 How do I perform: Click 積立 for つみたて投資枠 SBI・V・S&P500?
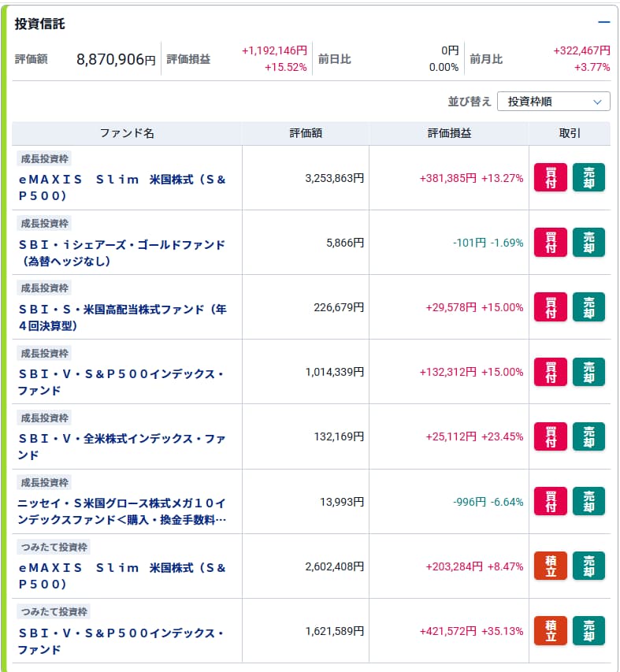550,630
